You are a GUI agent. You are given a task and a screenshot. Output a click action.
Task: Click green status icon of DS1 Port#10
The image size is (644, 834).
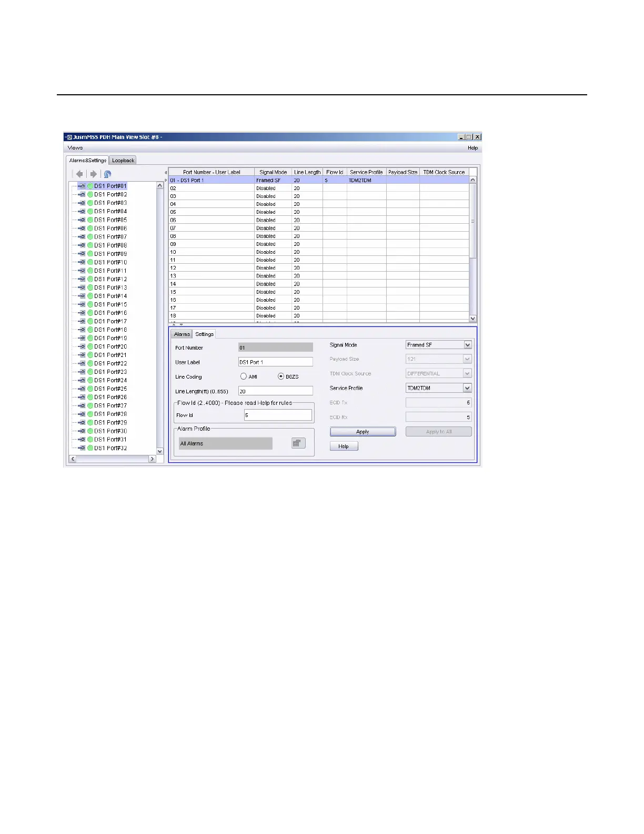click(x=90, y=262)
